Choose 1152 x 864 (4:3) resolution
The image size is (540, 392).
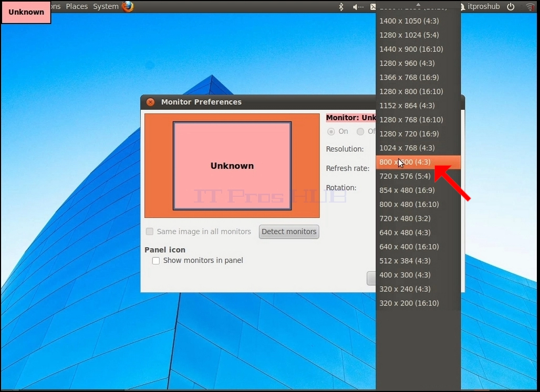418,105
